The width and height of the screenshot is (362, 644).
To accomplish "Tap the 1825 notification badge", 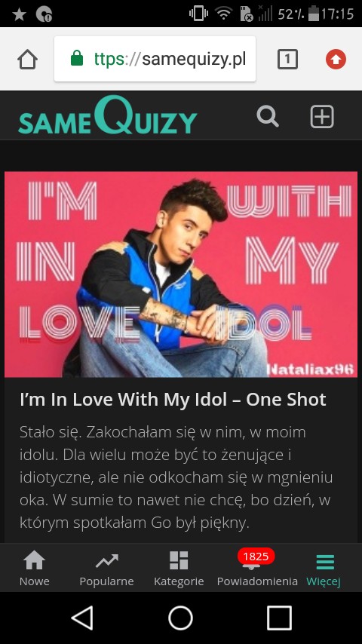I will point(256,557).
